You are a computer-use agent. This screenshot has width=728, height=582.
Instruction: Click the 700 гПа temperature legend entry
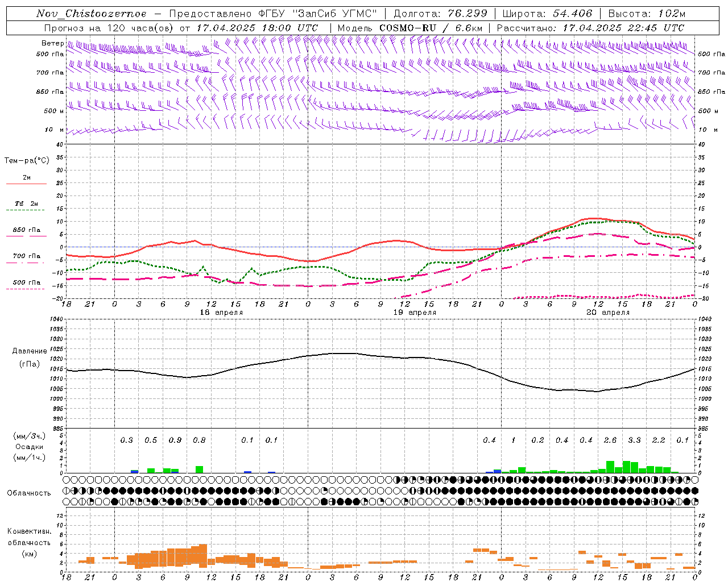pyautogui.click(x=27, y=256)
